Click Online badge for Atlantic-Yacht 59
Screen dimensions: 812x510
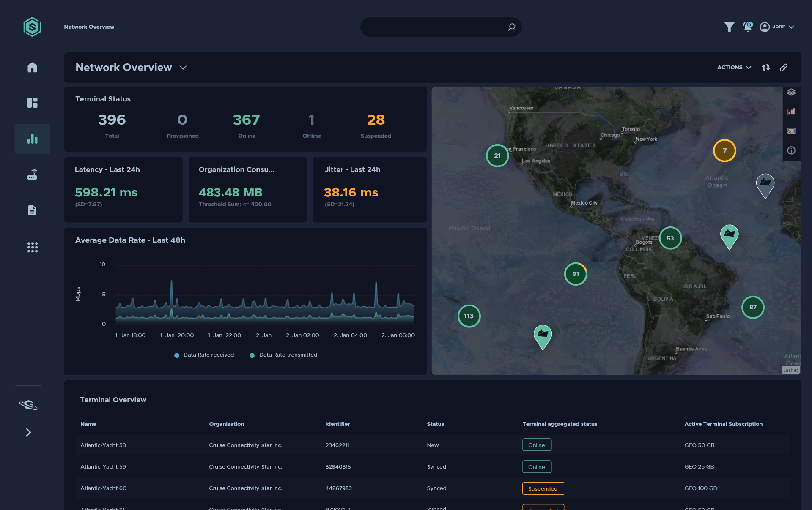(537, 467)
